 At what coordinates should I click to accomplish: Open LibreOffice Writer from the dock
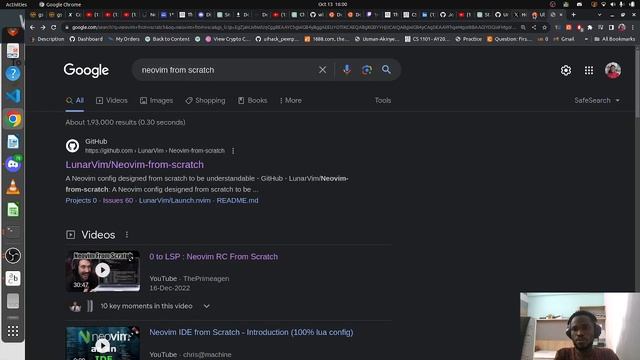click(13, 142)
